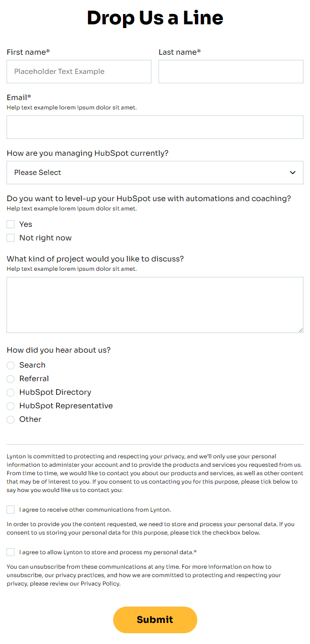Click the yellow Submit button

155,620
